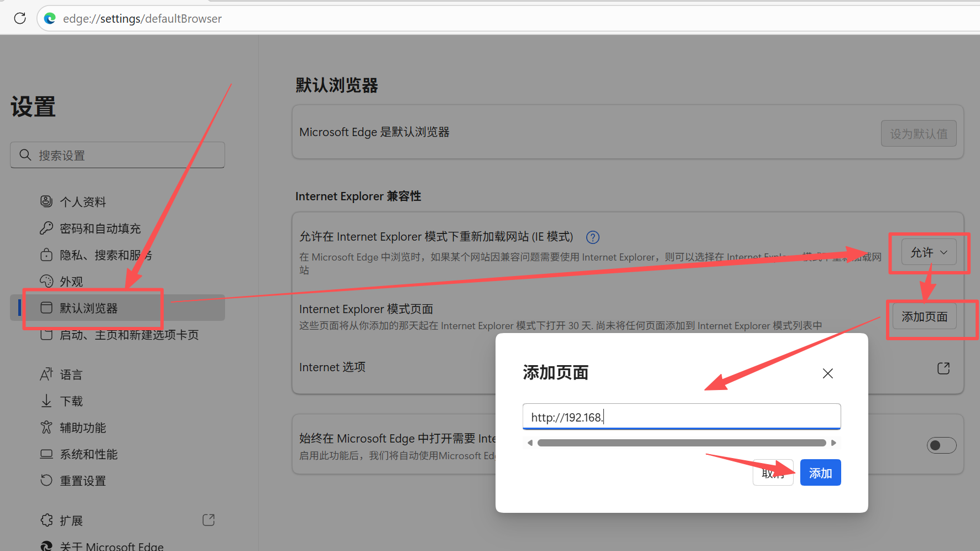Open 下载 settings section
The image size is (980, 551).
[71, 401]
